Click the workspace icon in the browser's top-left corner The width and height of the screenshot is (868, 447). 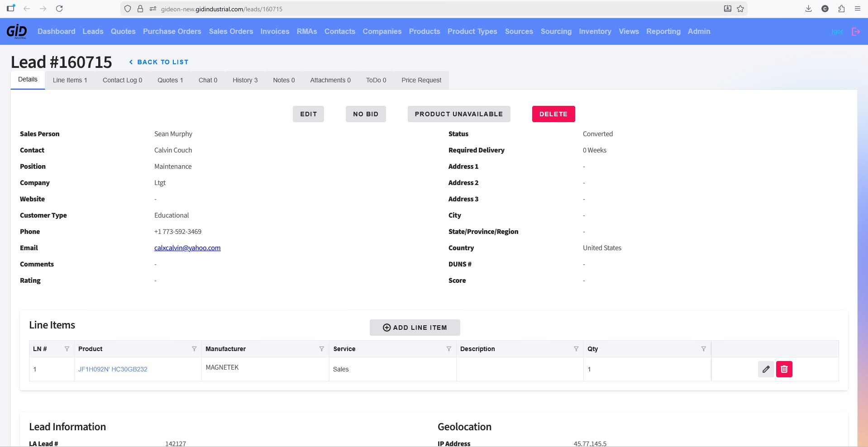[x=11, y=8]
